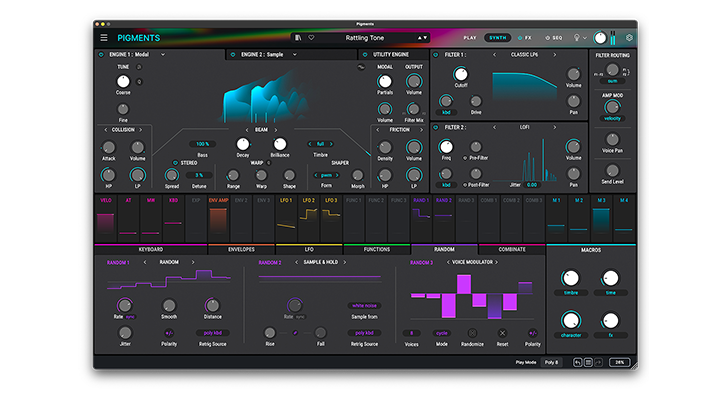Click the undo arrow in the status bar
Viewport: 725px width, 400px height.
pyautogui.click(x=580, y=362)
